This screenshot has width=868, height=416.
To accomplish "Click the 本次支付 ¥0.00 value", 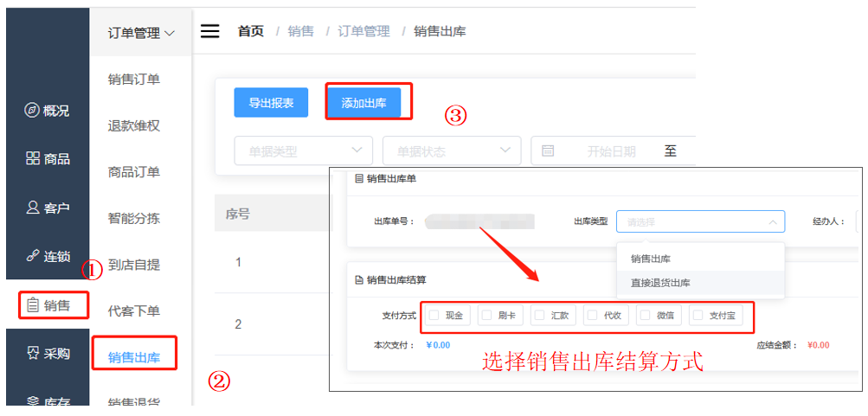I will 439,345.
